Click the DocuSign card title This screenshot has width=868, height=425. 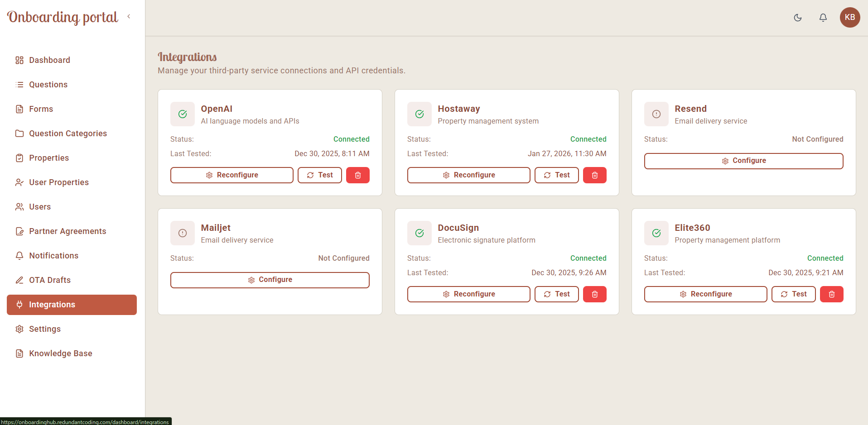[x=458, y=228]
